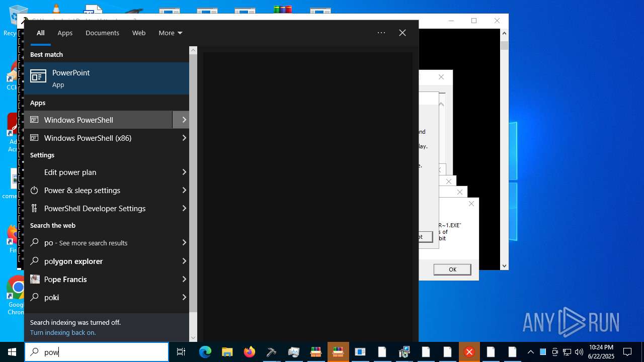Click the magnifier icon beside polygon explorer

pos(34,261)
